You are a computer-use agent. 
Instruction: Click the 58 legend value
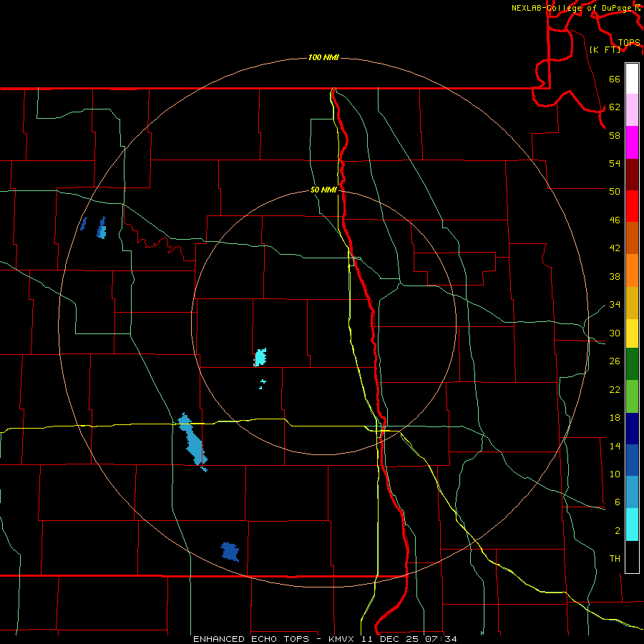pos(615,135)
